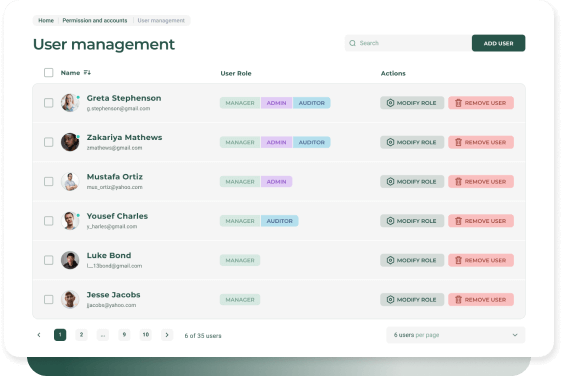
Task: Click Greta Stephenson's AUDITOR role tag
Action: pyautogui.click(x=312, y=103)
